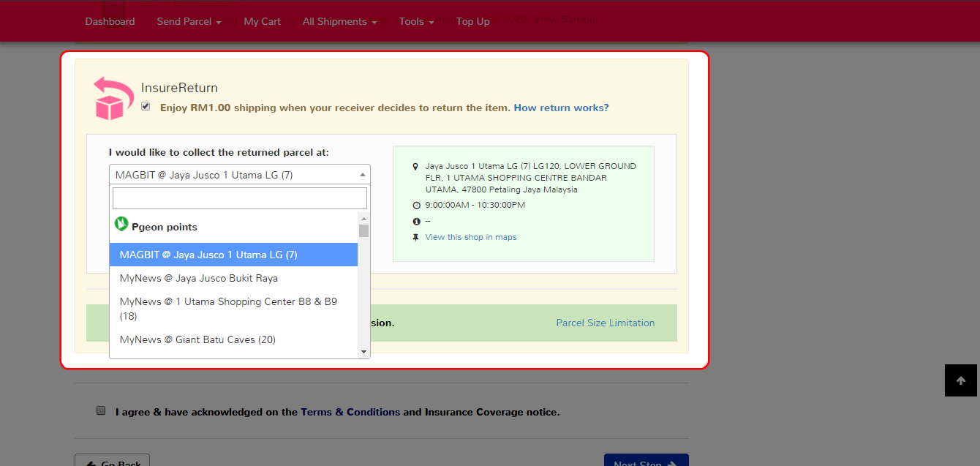Viewport: 980px width, 466px height.
Task: Pick MyNews @ 1 Utama Shopping Center B8 & B9
Action: pyautogui.click(x=234, y=309)
